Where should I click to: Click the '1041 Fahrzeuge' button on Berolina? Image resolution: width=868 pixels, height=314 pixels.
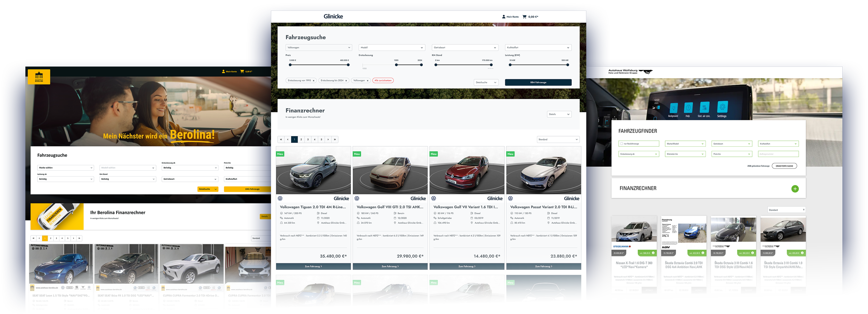click(x=248, y=189)
